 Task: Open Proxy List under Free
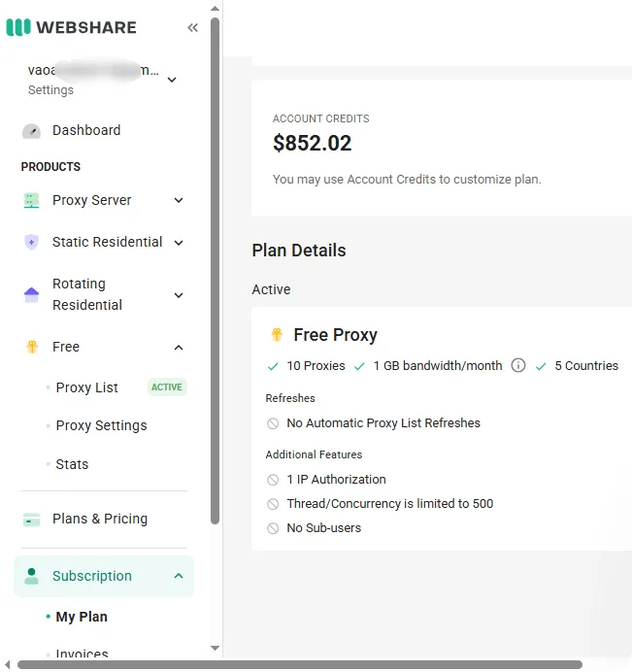87,387
